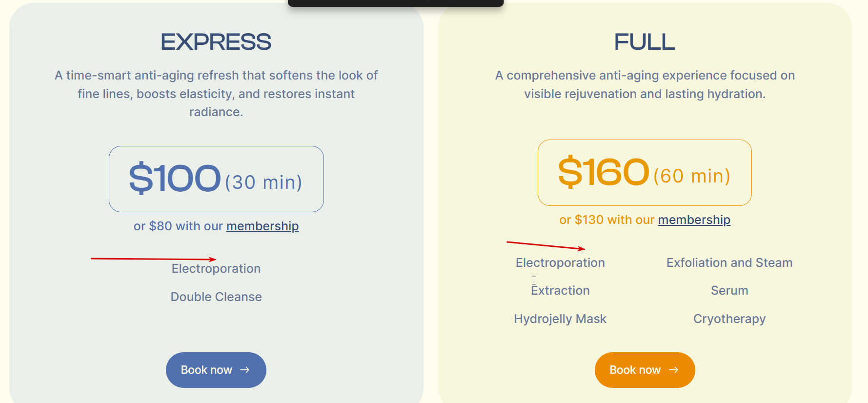Click Double Cleanse in the Express list
Image resolution: width=868 pixels, height=403 pixels.
216,297
